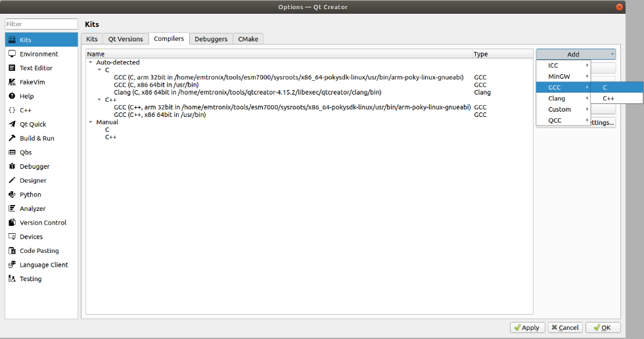Viewport: 644px width, 339px height.
Task: Open the Add compiler dropdown
Action: (576, 54)
